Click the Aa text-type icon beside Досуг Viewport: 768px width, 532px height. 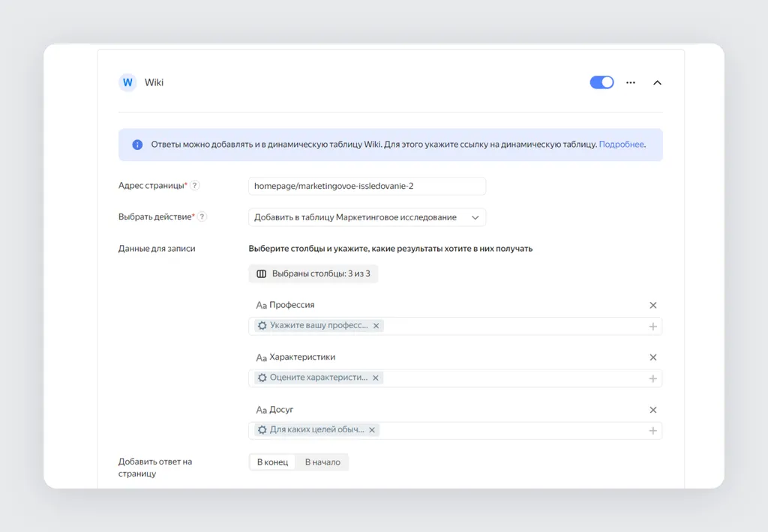click(261, 410)
